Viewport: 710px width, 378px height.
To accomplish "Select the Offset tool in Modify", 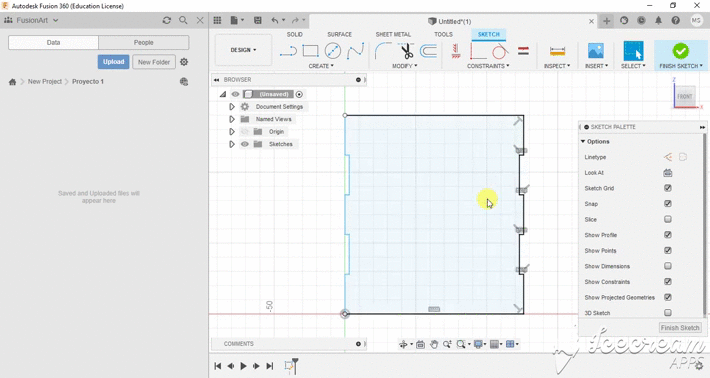I will click(x=428, y=51).
